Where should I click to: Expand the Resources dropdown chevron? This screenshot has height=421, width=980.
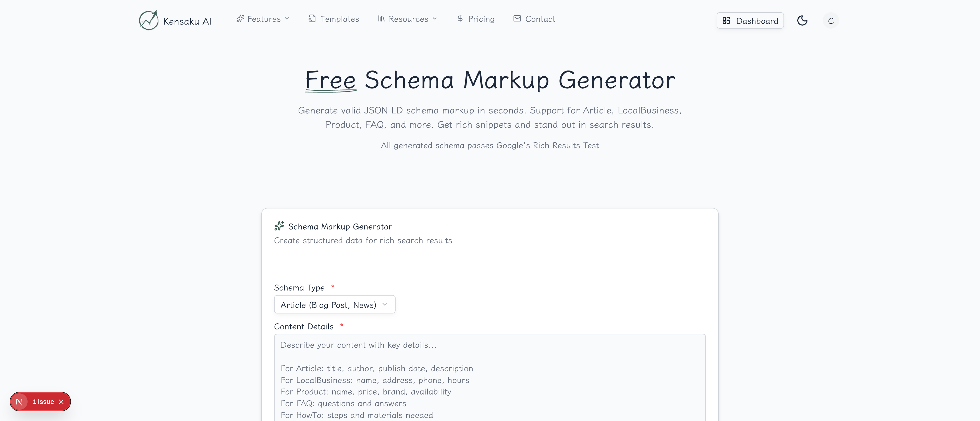(x=435, y=19)
